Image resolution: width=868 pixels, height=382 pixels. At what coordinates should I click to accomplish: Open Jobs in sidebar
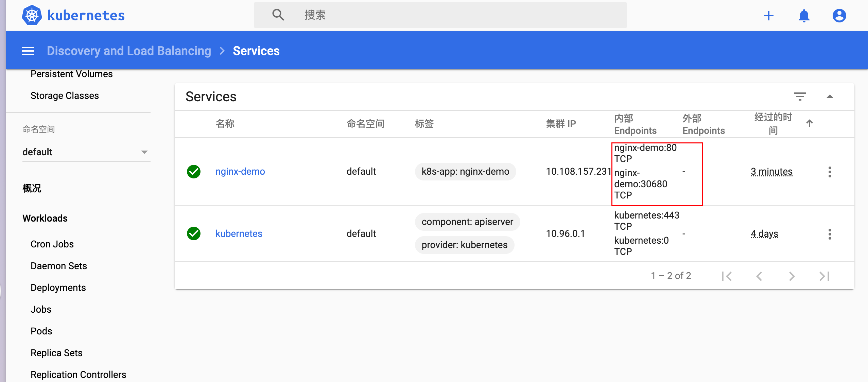pos(41,309)
